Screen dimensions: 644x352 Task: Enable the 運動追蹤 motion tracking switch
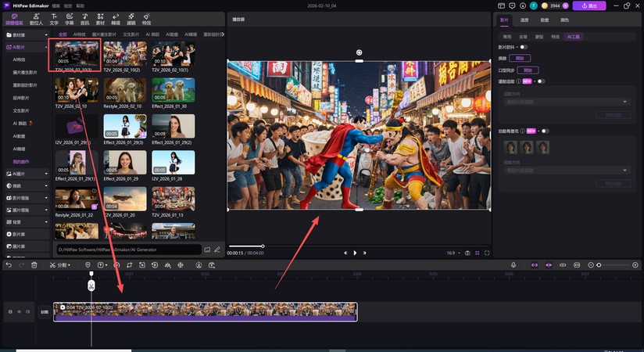tap(540, 81)
